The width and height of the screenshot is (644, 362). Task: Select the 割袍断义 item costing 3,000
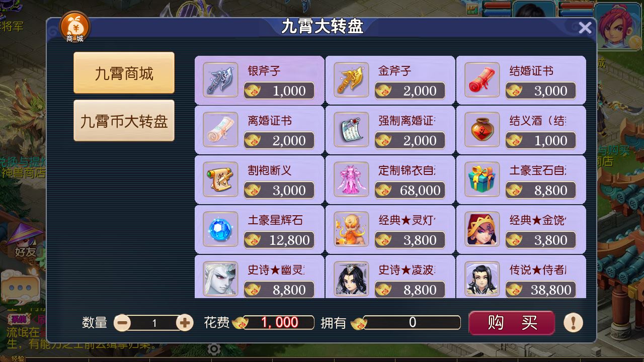(x=260, y=179)
